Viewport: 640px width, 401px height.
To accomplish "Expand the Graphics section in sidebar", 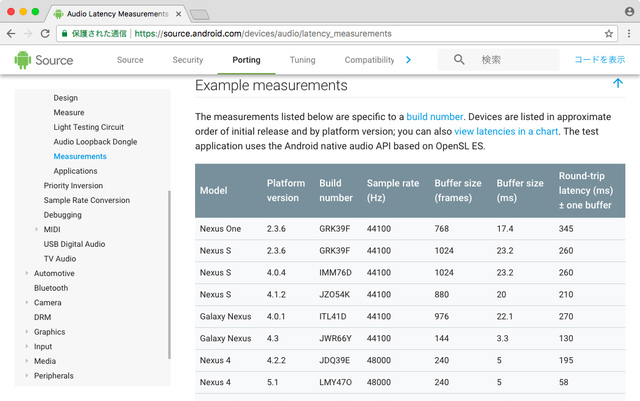I will point(27,332).
